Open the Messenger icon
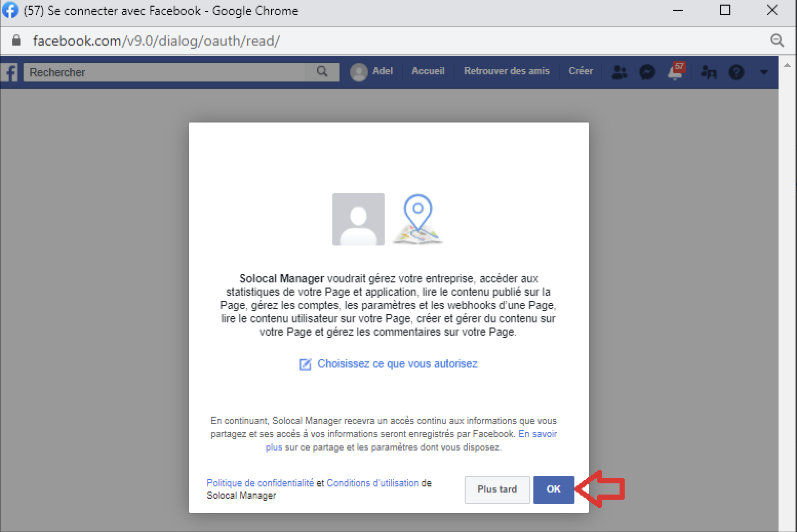Screen dimensions: 797x532 [647, 72]
